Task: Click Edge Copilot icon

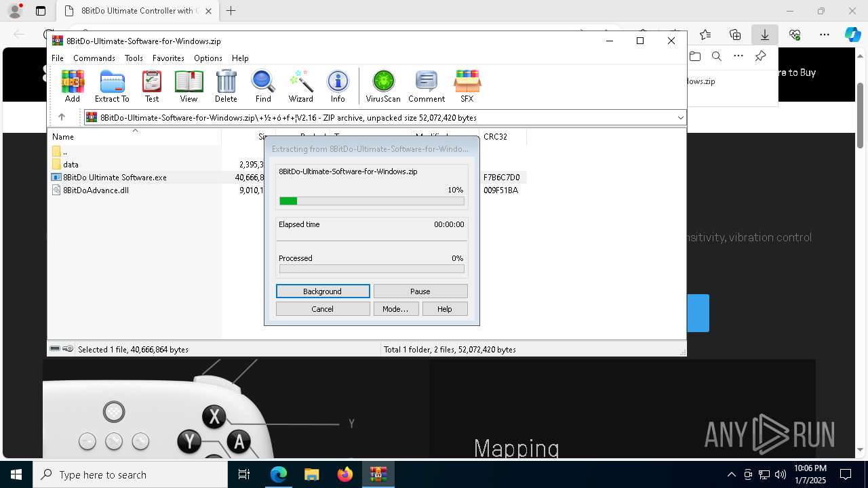Action: click(x=852, y=35)
